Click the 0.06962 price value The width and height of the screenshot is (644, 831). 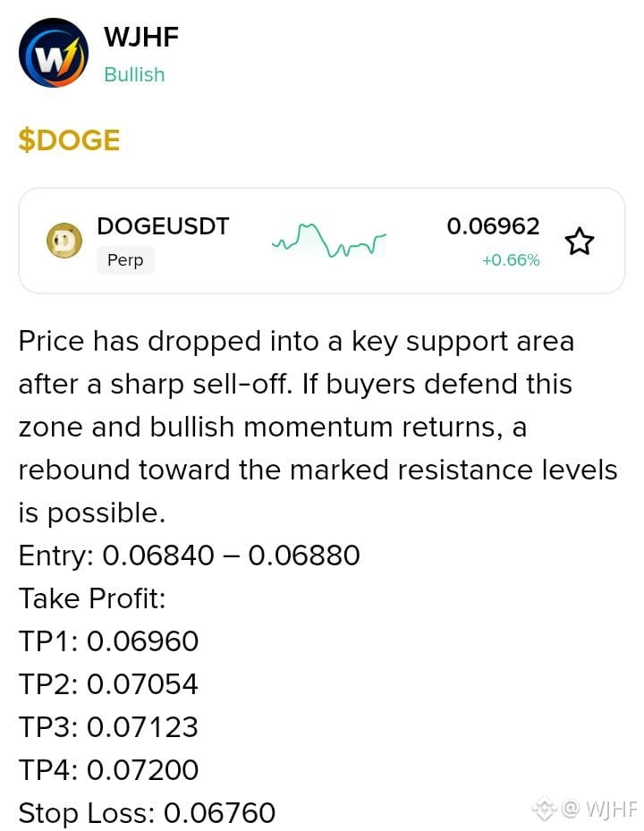[x=493, y=226]
